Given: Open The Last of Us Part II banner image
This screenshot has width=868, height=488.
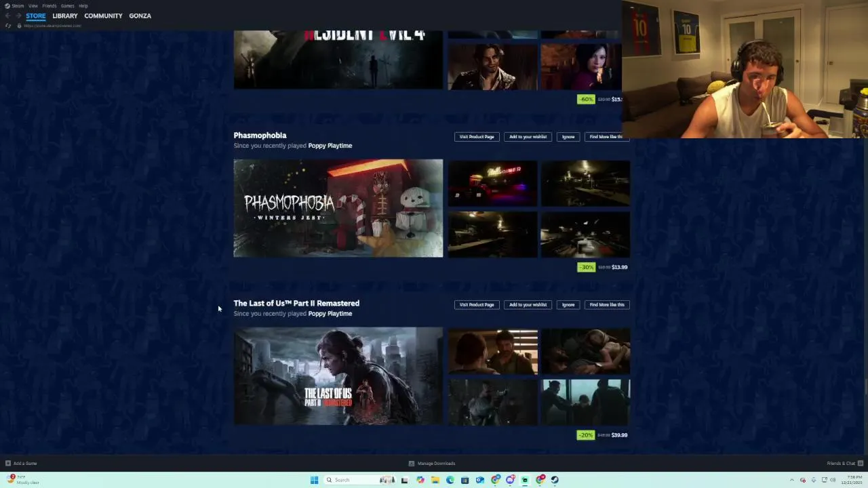Looking at the screenshot, I should (x=338, y=376).
